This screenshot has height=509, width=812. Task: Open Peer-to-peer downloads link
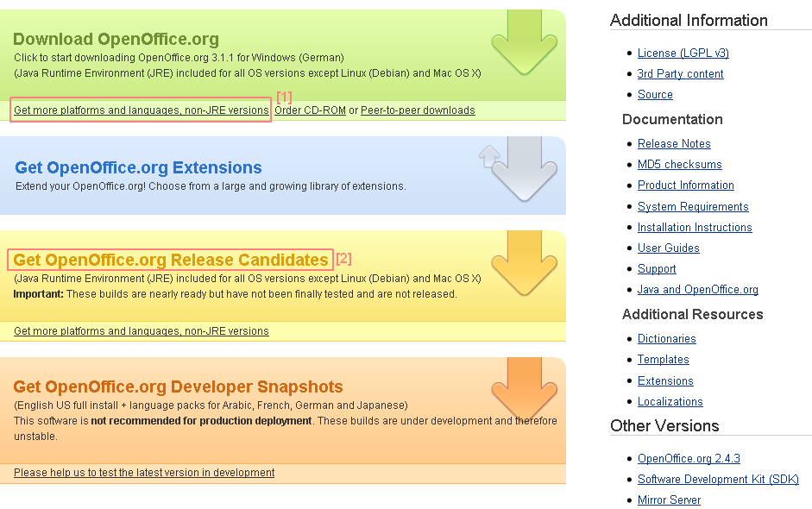pyautogui.click(x=418, y=110)
